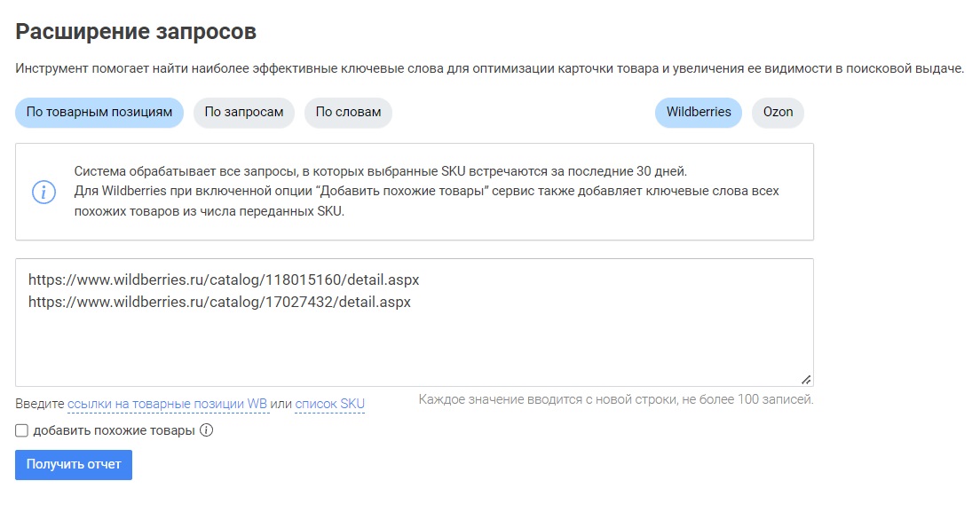Viewport: 980px width, 512px height.
Task: Enable the "добавить похожие товары" checkbox
Action: [x=22, y=431]
